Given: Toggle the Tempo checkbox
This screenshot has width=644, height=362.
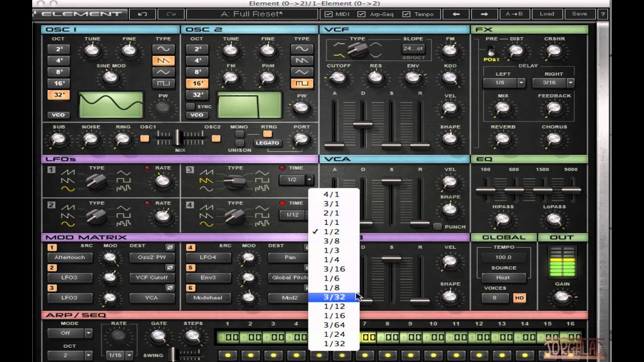Looking at the screenshot, I should (407, 14).
